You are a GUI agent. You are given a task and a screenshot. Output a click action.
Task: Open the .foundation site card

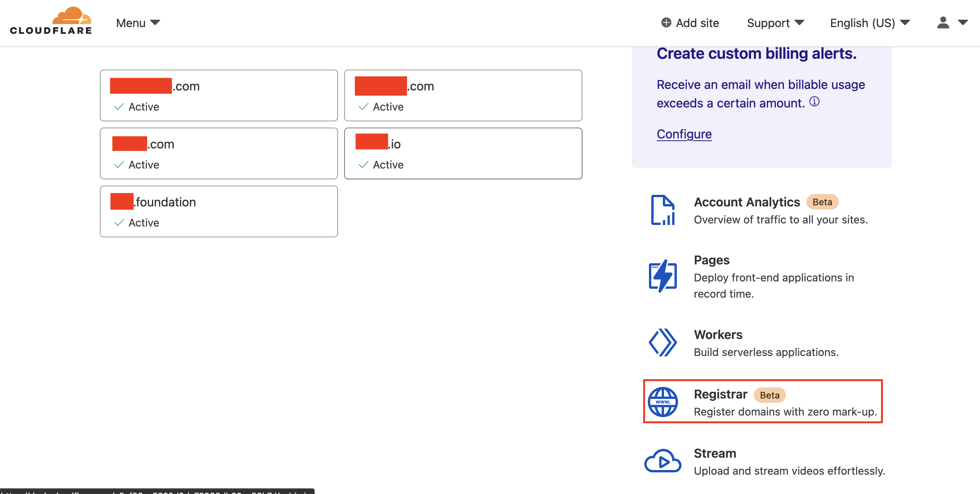219,211
